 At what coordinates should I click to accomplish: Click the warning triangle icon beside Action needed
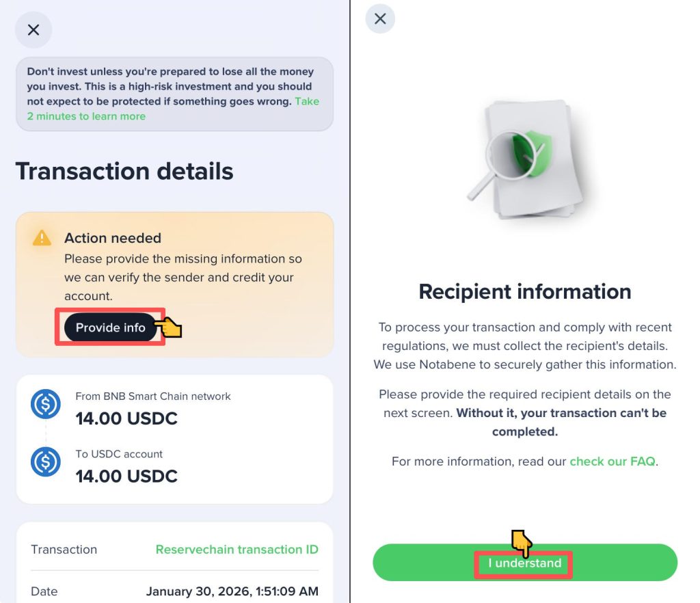pos(42,237)
